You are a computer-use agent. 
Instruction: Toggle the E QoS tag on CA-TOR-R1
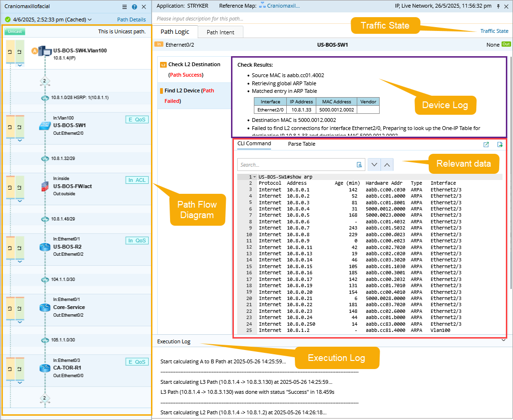(x=137, y=362)
